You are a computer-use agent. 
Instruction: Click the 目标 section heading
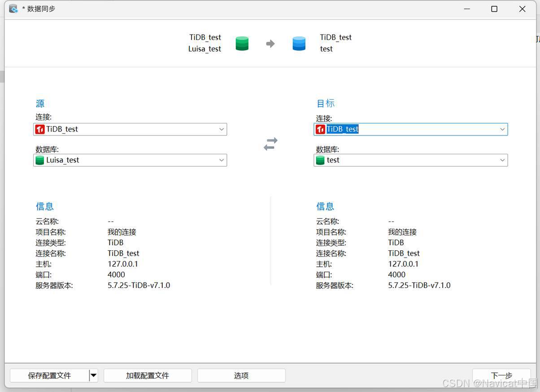tap(326, 103)
